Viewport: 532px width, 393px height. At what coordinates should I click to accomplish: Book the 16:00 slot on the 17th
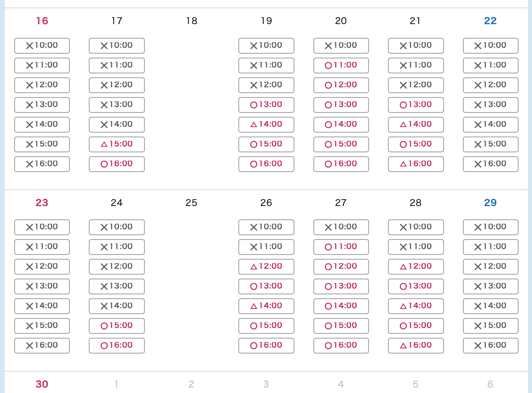tap(117, 164)
